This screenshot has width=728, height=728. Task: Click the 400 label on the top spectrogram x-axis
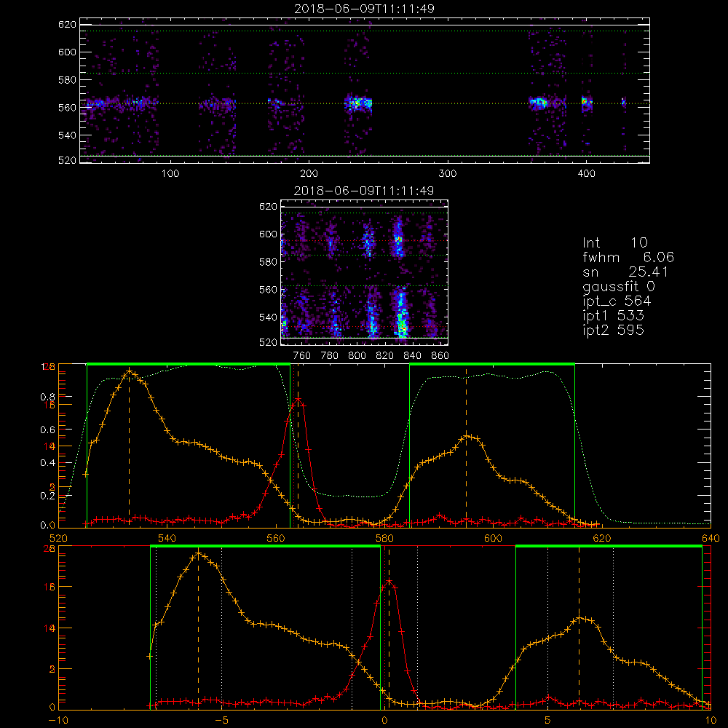pos(586,174)
